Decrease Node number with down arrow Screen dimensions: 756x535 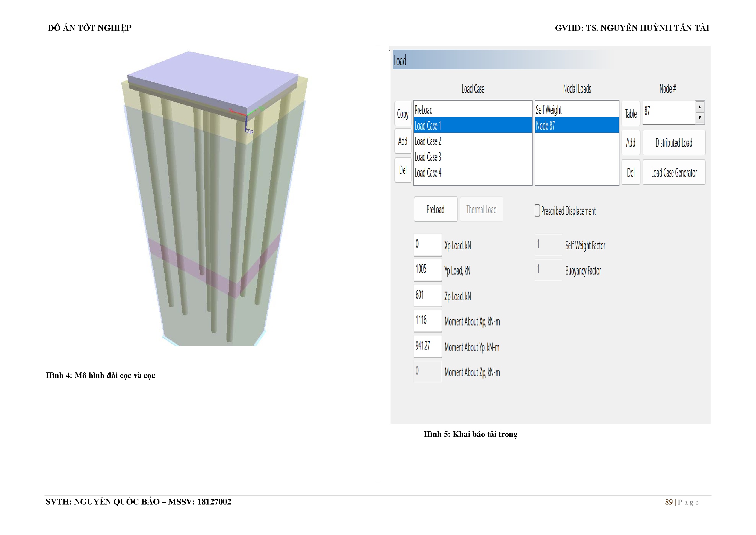(700, 118)
